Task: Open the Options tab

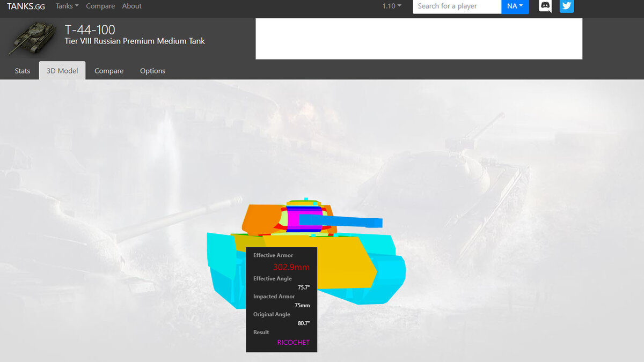Action: (152, 71)
